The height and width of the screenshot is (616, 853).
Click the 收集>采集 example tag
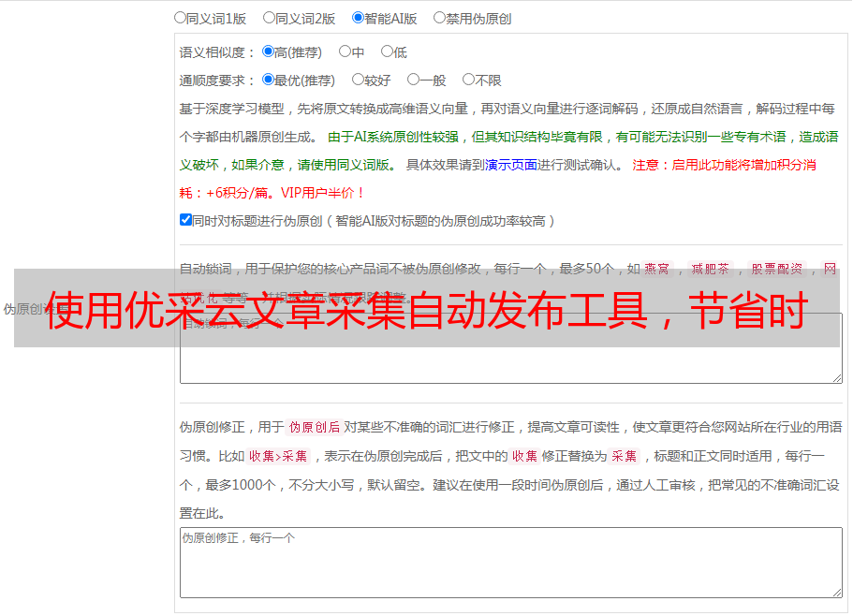tap(278, 456)
